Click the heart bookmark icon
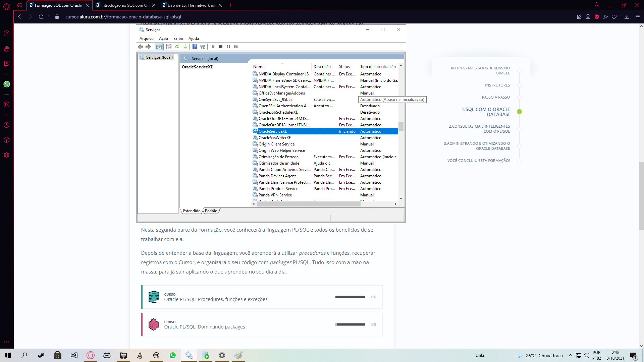Screen dimensions: 644x362 tap(614, 17)
